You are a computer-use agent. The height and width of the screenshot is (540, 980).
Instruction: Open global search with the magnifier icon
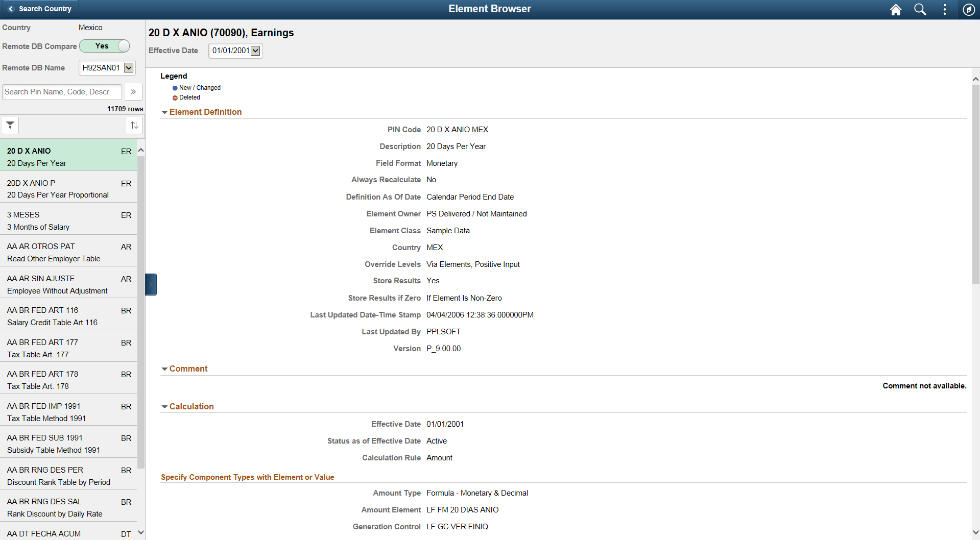click(x=920, y=9)
